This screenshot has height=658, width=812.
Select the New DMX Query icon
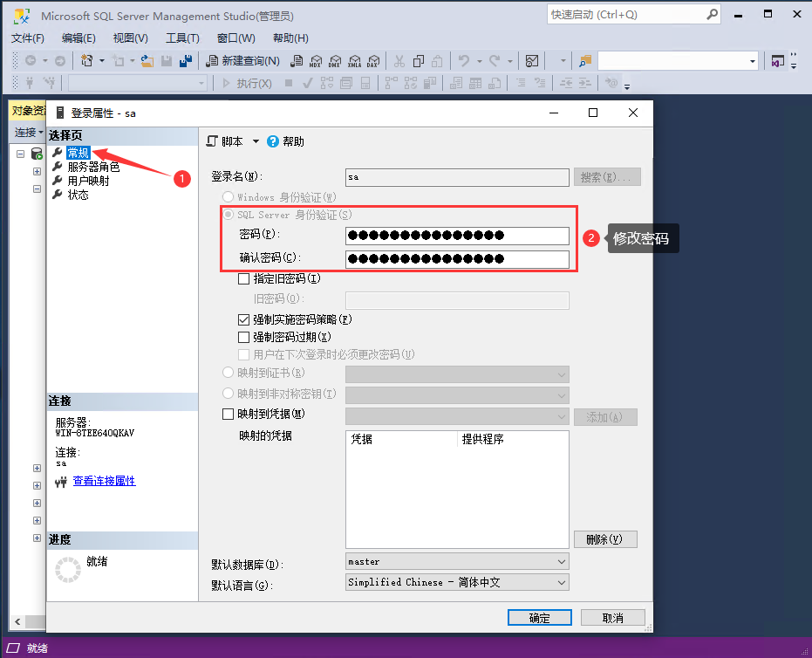(335, 61)
